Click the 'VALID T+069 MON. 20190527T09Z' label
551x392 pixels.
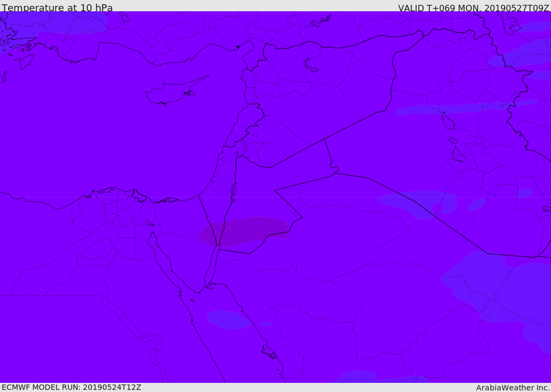(474, 8)
